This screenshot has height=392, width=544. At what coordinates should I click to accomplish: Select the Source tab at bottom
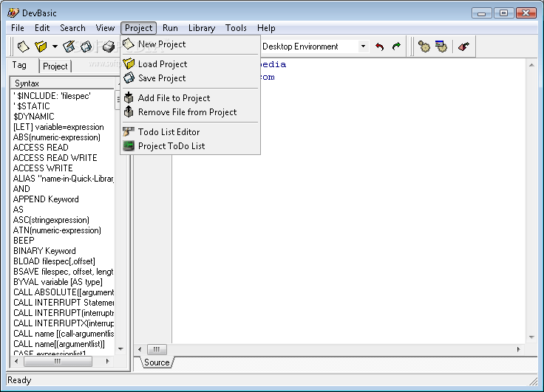157,362
